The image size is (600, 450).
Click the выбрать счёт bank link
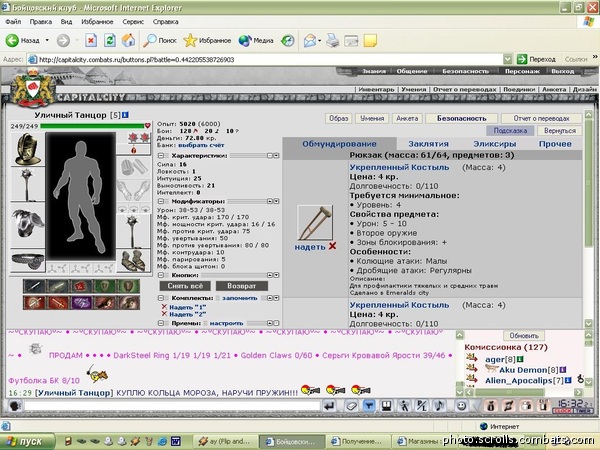pos(201,145)
